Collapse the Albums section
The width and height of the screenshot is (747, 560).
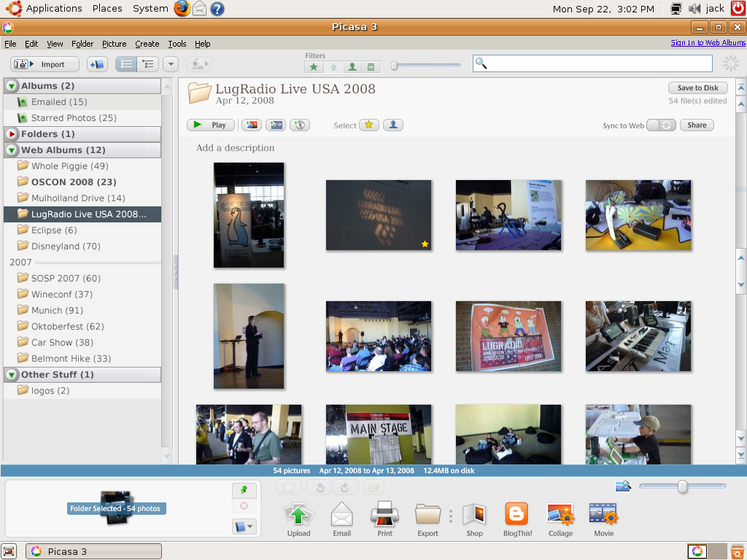[x=10, y=85]
